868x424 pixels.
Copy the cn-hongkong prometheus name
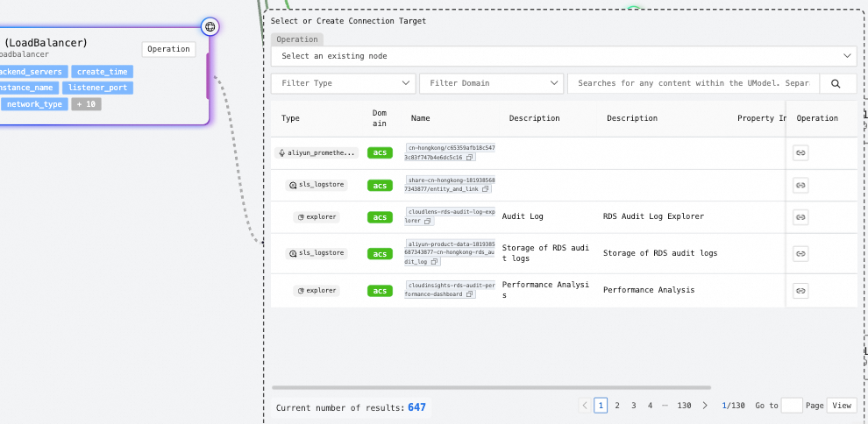pos(469,158)
